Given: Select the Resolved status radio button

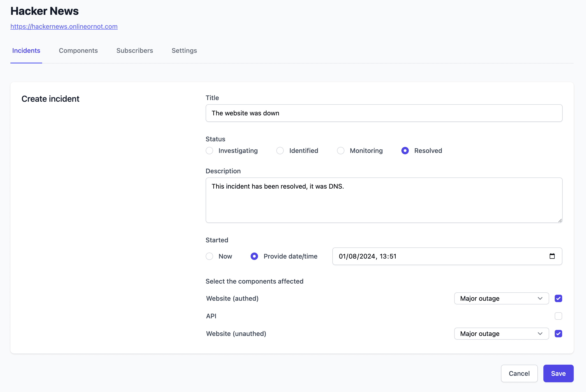Looking at the screenshot, I should pyautogui.click(x=405, y=151).
